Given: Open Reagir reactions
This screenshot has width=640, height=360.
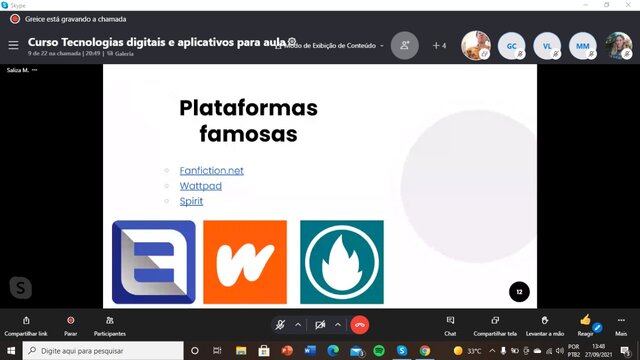Looking at the screenshot, I should 585,325.
